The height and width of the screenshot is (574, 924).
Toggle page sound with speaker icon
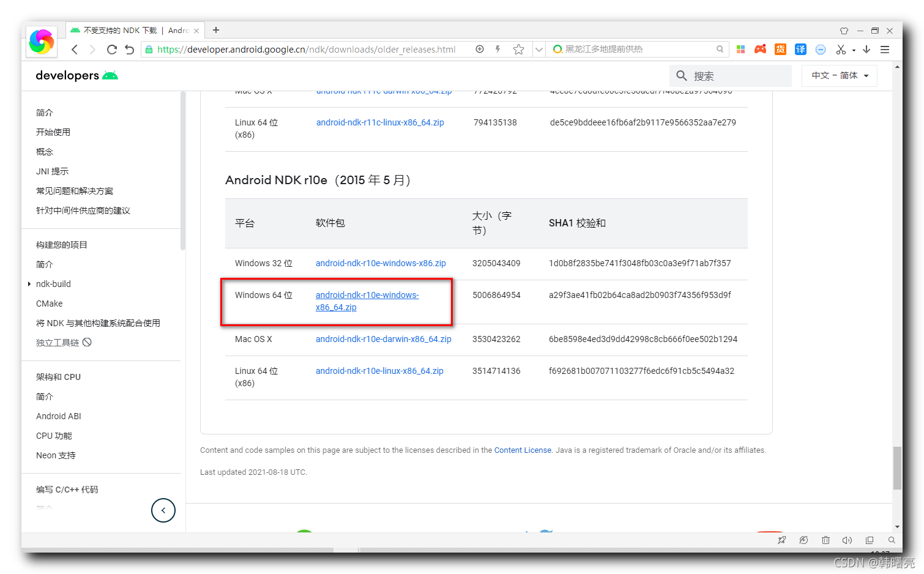847,540
